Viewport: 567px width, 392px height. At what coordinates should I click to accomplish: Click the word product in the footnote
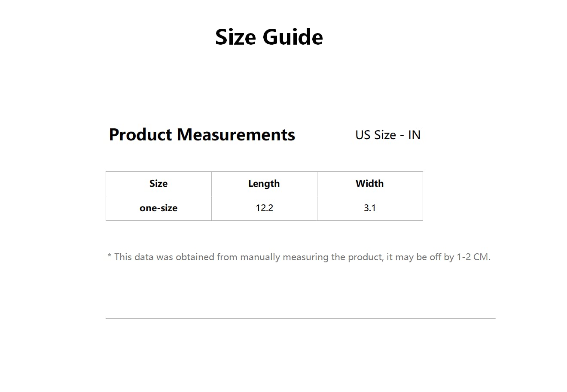[x=364, y=257]
